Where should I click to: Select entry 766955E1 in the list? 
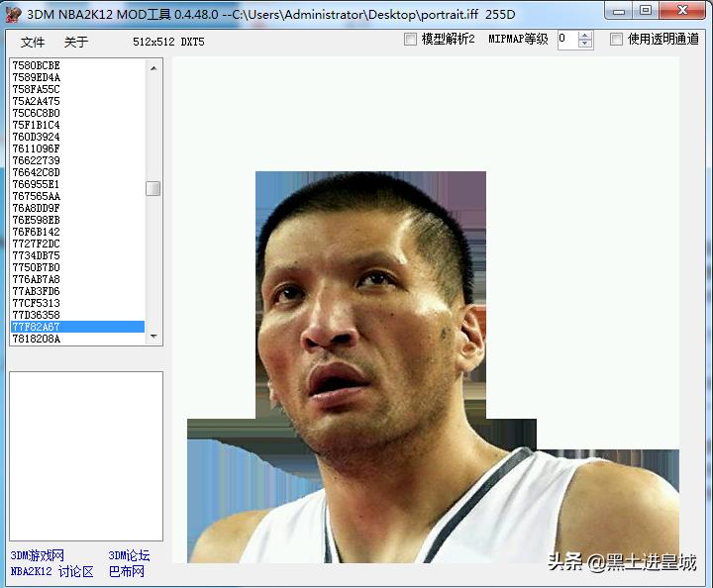77,184
